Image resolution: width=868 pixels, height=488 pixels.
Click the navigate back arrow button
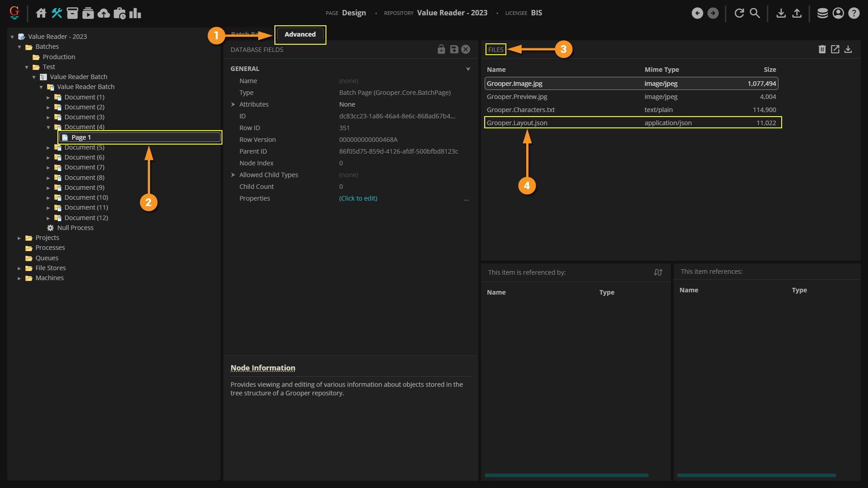[x=697, y=13]
